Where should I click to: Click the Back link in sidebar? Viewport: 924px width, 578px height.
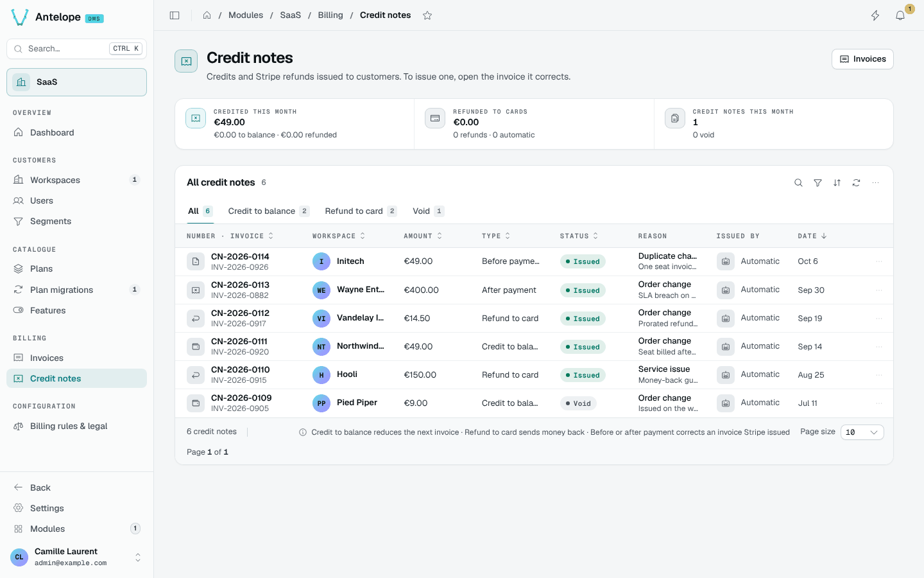coord(76,487)
